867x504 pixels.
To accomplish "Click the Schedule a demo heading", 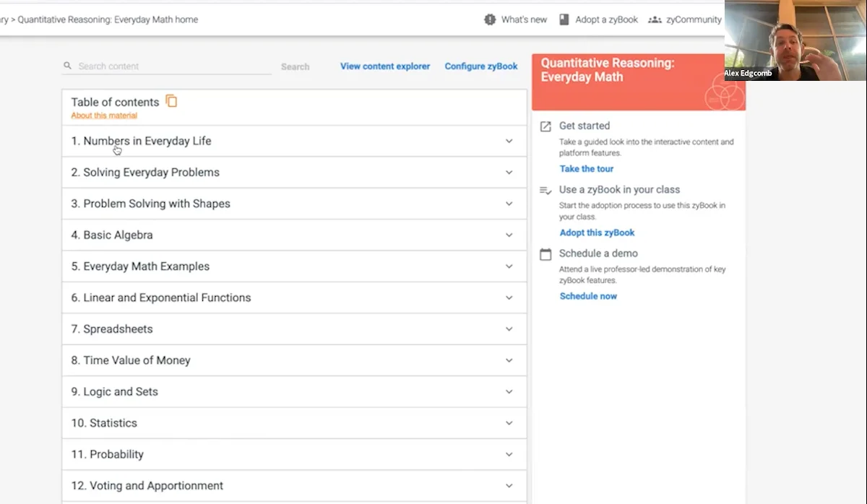I will [x=598, y=253].
